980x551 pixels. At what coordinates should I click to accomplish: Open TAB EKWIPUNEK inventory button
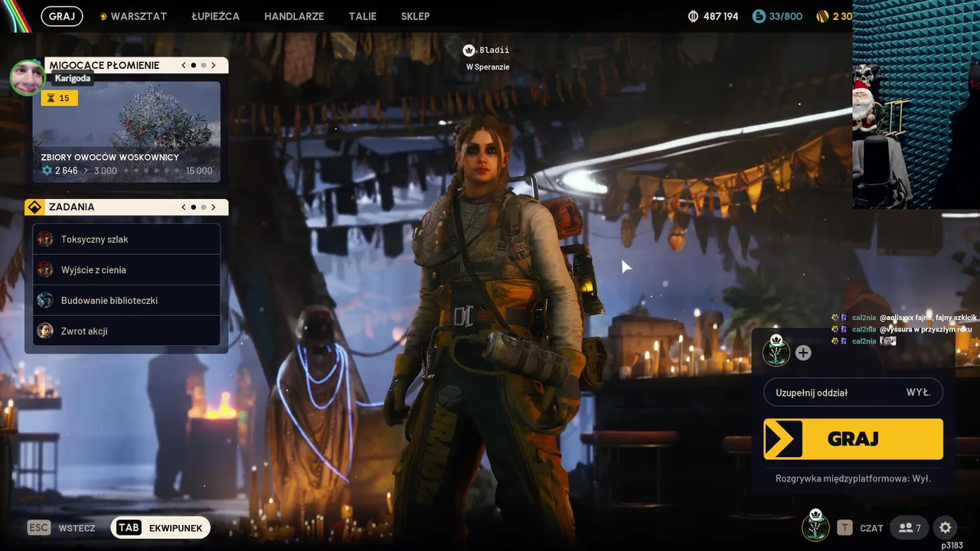pyautogui.click(x=161, y=528)
